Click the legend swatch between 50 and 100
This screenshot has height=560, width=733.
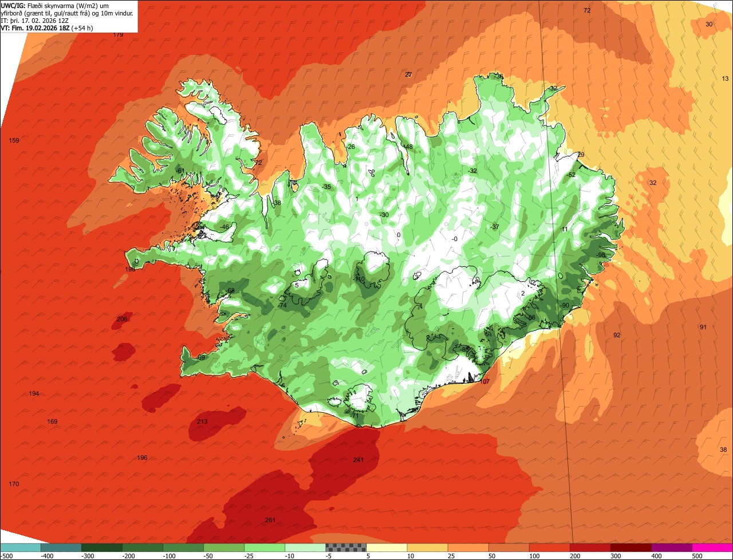click(509, 547)
